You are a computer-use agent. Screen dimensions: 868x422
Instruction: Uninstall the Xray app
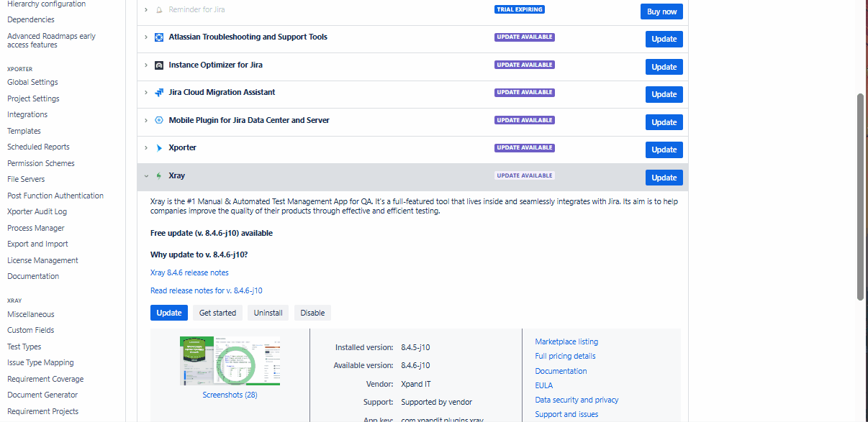268,313
